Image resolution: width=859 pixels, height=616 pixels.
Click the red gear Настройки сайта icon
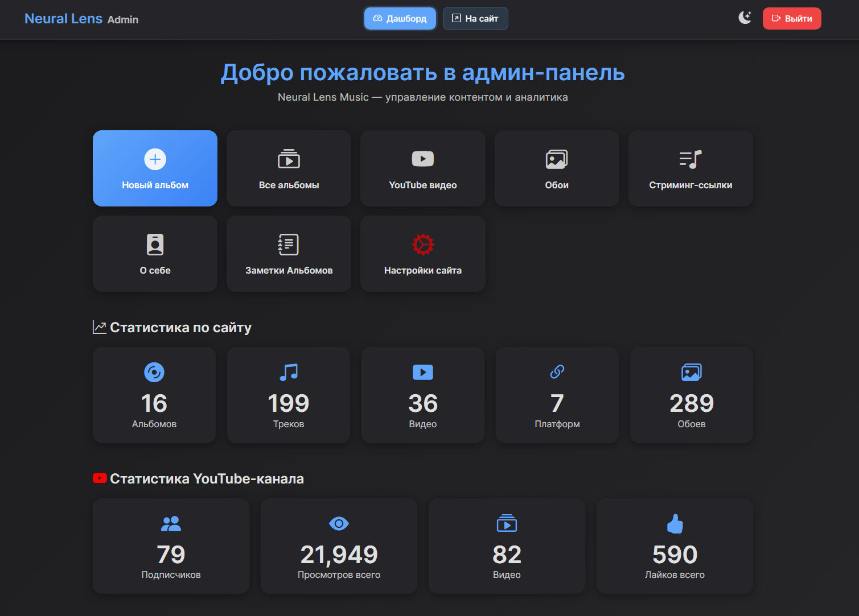(422, 245)
